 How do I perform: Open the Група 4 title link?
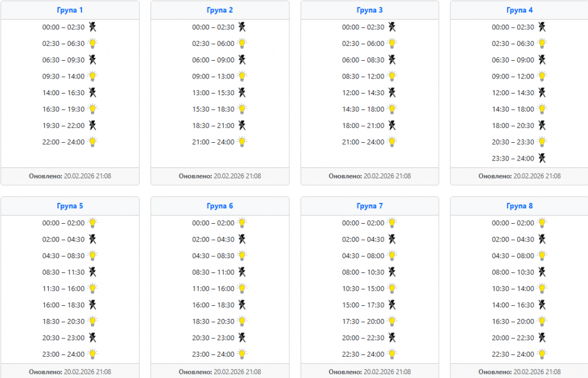[x=519, y=10]
